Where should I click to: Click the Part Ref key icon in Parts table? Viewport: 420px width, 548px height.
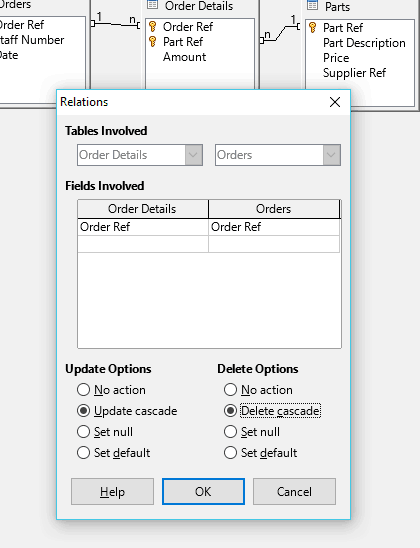pyautogui.click(x=313, y=28)
